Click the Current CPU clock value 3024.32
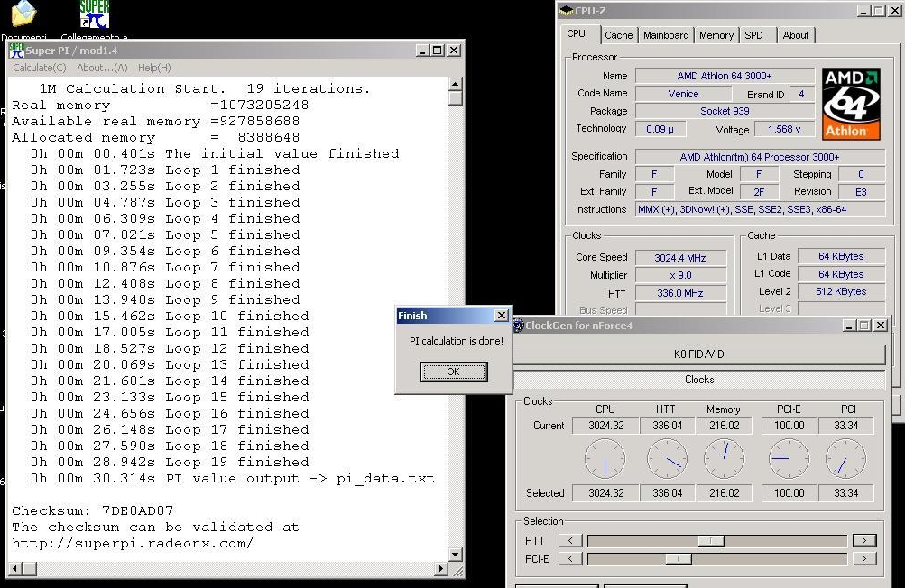 (605, 426)
